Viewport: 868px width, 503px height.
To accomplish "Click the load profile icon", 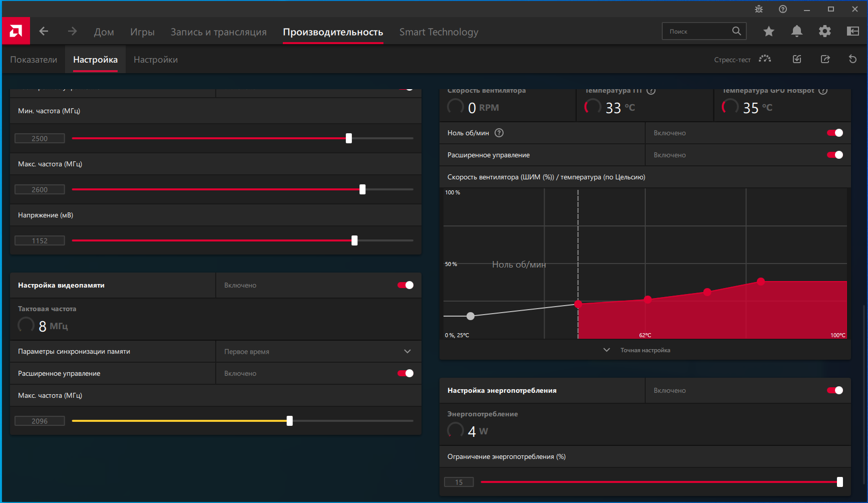I will pos(797,59).
